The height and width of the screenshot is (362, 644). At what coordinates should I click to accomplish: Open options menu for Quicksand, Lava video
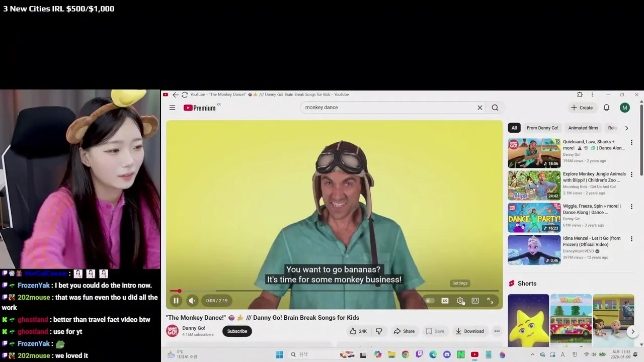click(631, 142)
